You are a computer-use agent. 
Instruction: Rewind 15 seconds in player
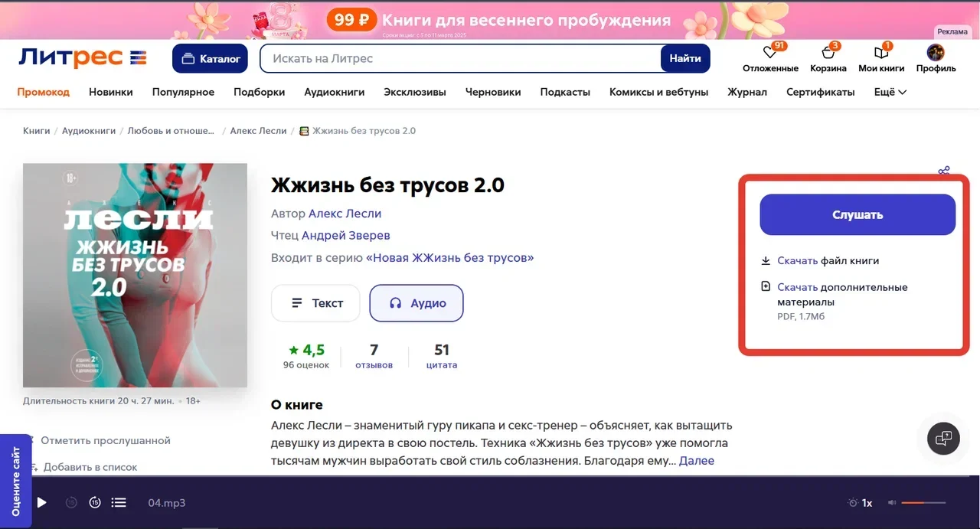click(71, 503)
